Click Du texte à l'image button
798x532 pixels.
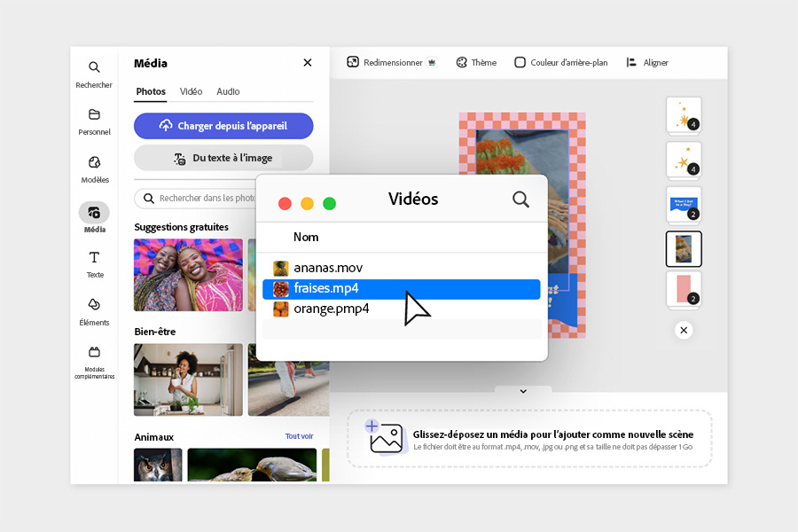click(x=223, y=159)
